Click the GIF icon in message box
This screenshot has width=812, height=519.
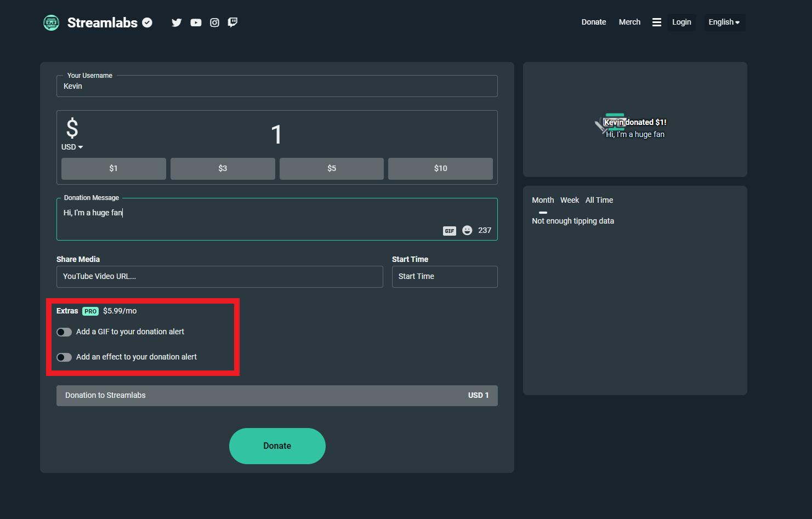[x=450, y=231]
